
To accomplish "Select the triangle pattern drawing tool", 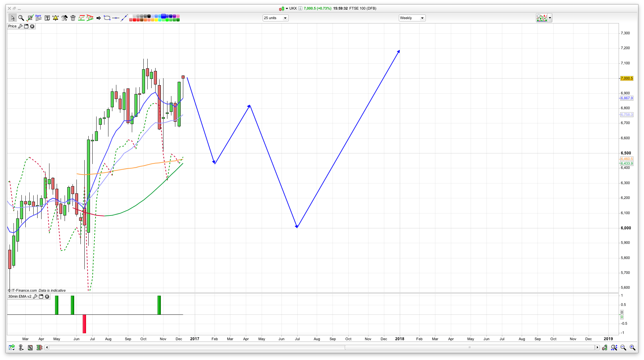I will coord(90,18).
